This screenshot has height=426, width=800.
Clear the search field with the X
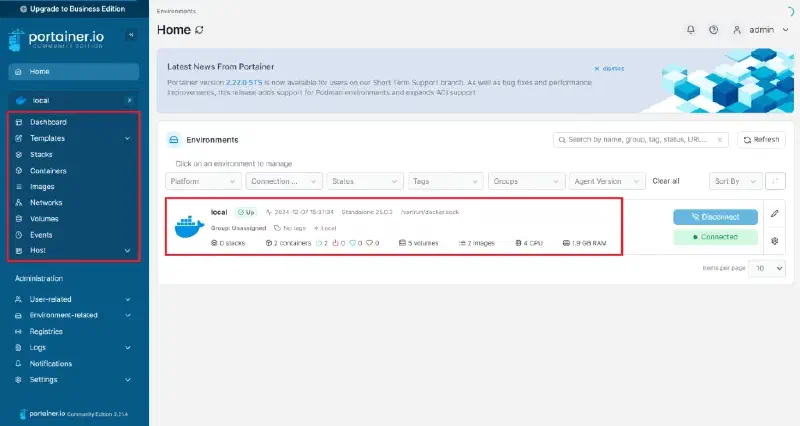(719, 140)
